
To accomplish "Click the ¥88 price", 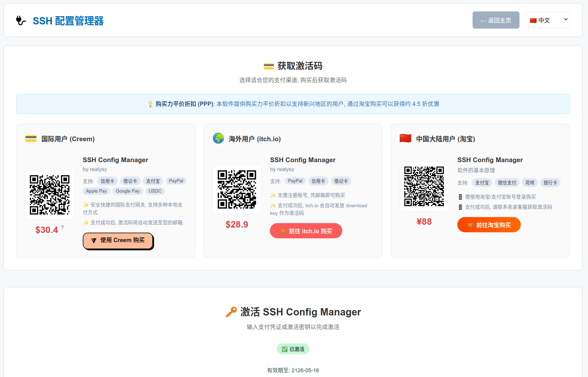I will point(424,222).
